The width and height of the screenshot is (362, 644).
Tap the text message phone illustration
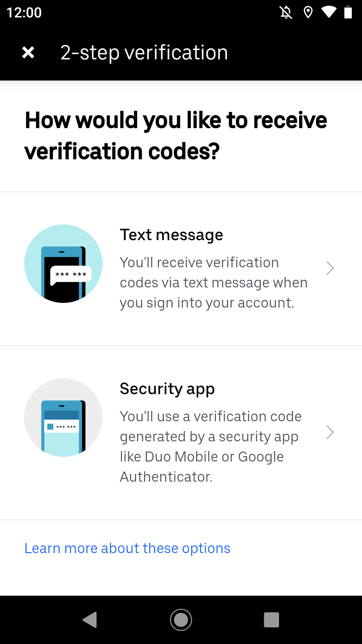coord(63,264)
